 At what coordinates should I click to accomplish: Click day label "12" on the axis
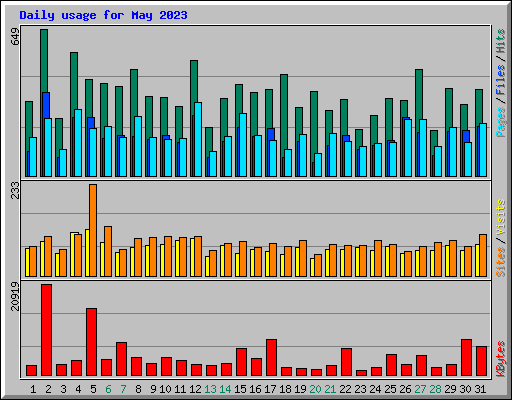tap(195, 389)
